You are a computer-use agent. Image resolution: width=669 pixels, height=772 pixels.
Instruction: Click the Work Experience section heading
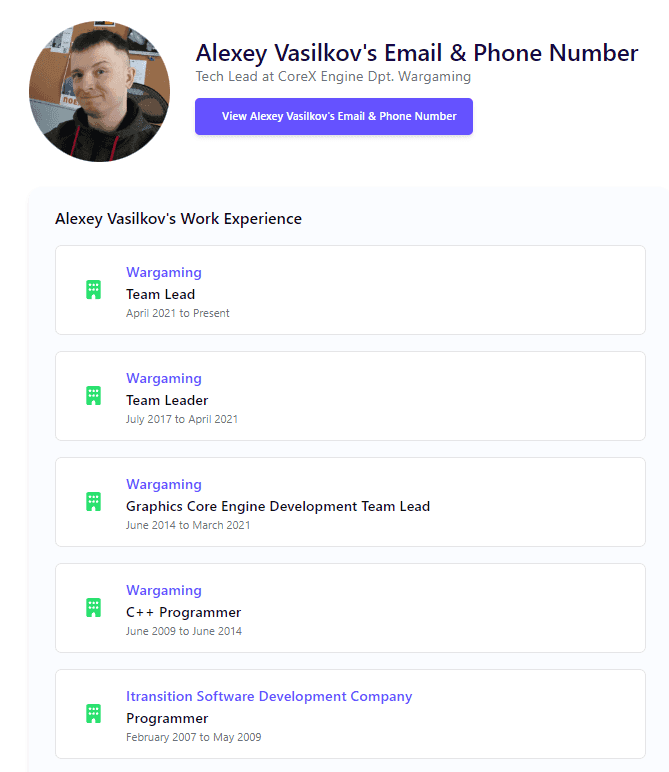point(178,219)
